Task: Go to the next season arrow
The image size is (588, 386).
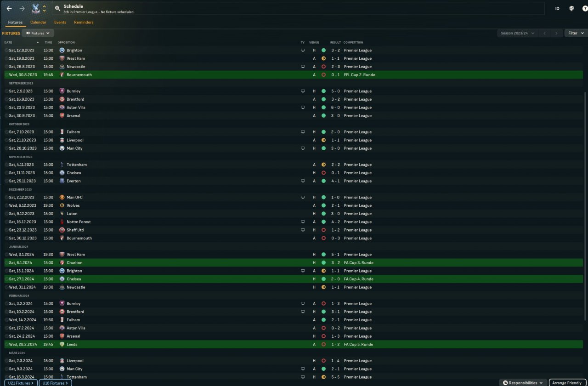Action: click(x=557, y=33)
